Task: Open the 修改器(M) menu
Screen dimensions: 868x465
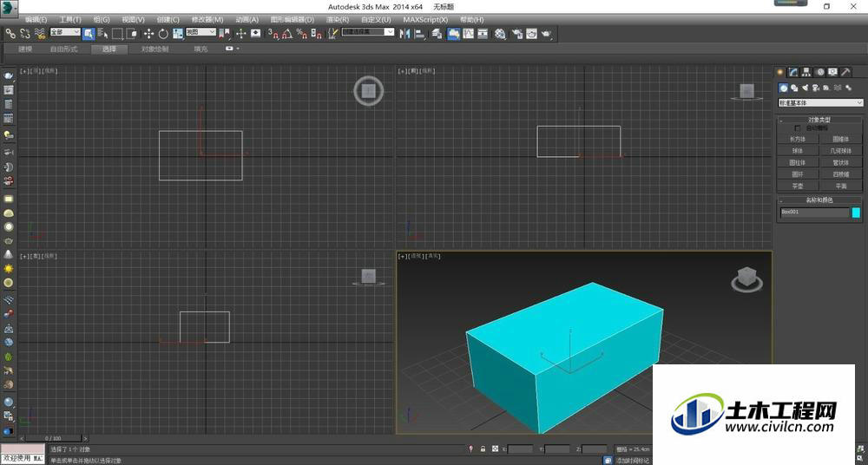Action: (207, 19)
